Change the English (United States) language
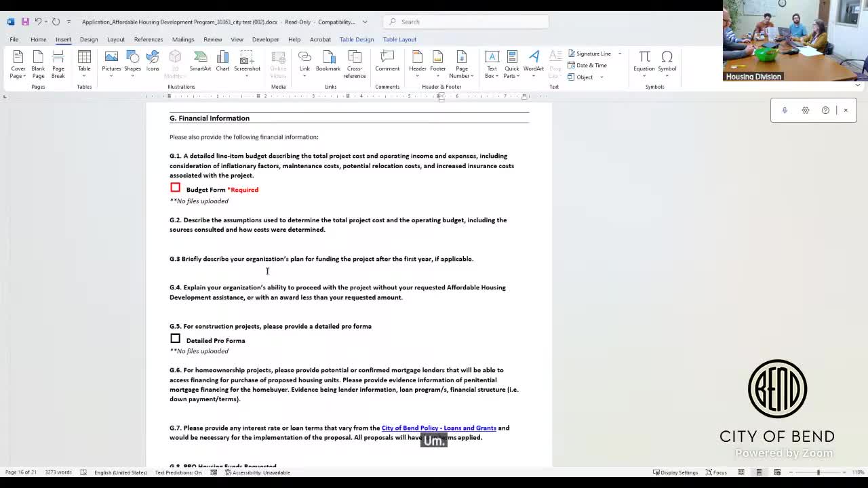 (120, 472)
